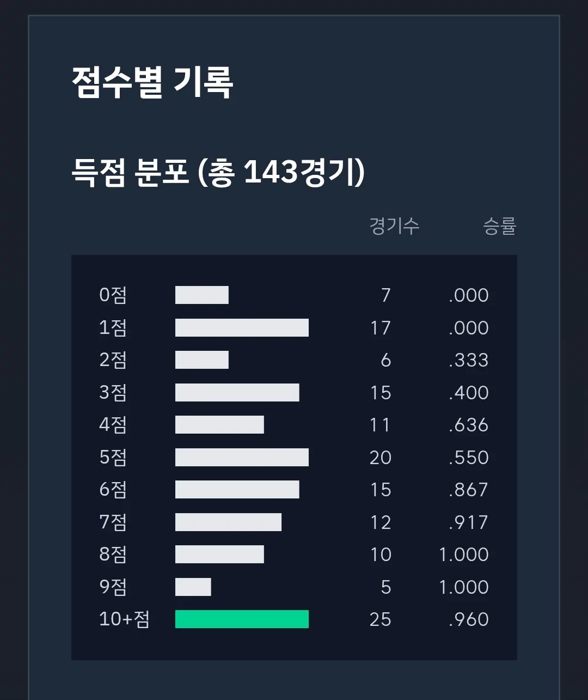Click the .917 win rate in 7점 row
Viewport: 588px width, 700px height.
(x=469, y=522)
